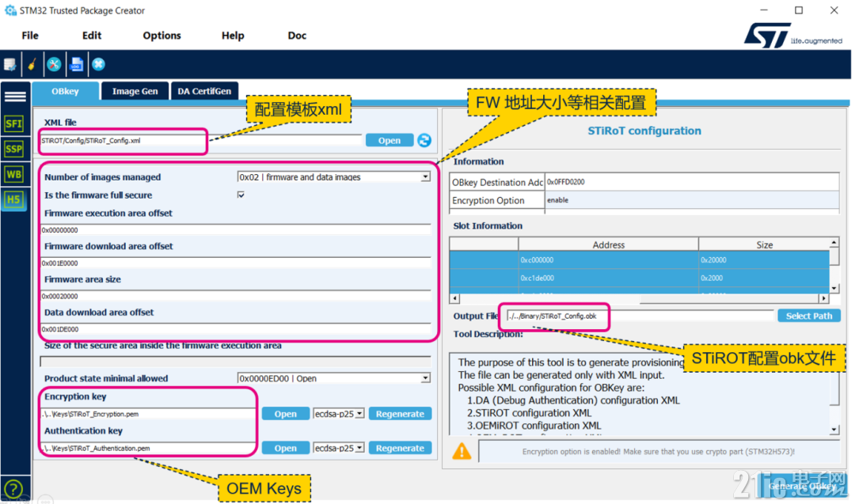The height and width of the screenshot is (504, 855).
Task: Click the Encryption key path field
Action: point(148,414)
